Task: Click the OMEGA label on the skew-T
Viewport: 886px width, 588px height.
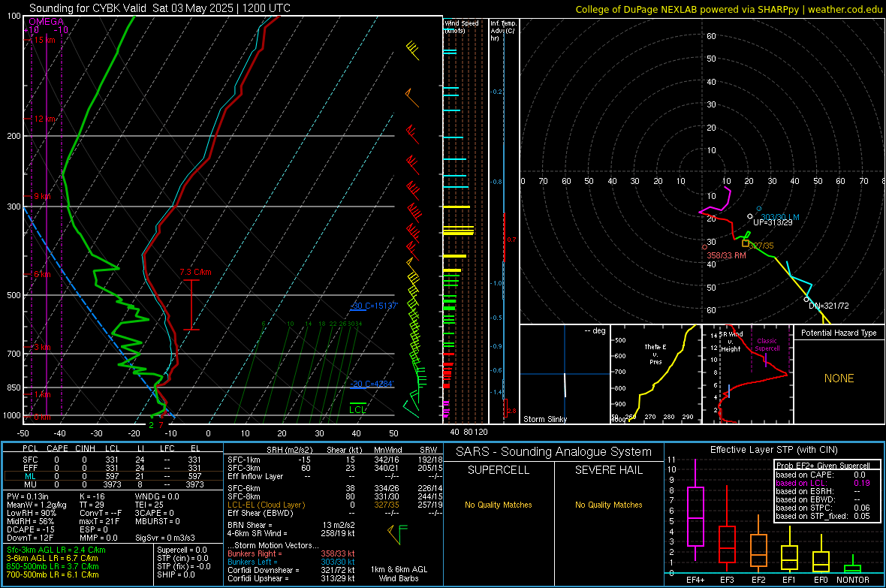Action: point(47,22)
